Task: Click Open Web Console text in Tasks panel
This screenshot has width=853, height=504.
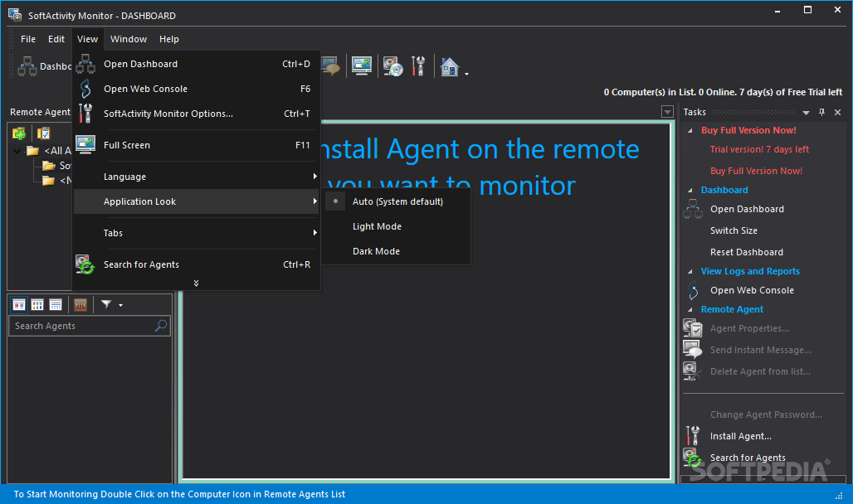Action: (x=752, y=290)
